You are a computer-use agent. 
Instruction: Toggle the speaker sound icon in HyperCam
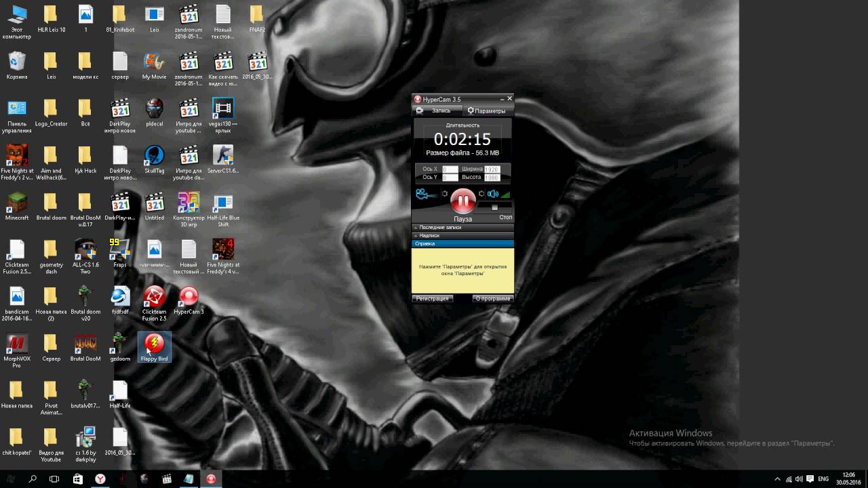tap(493, 194)
